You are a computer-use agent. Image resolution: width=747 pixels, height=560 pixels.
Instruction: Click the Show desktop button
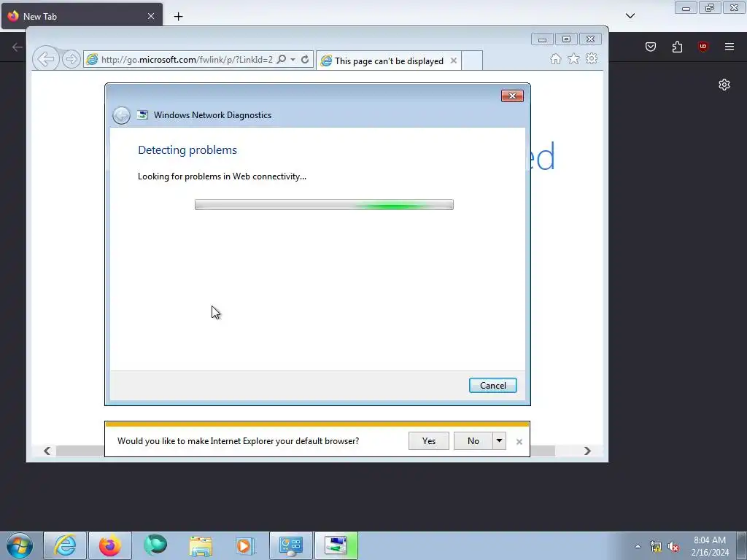[x=742, y=545]
